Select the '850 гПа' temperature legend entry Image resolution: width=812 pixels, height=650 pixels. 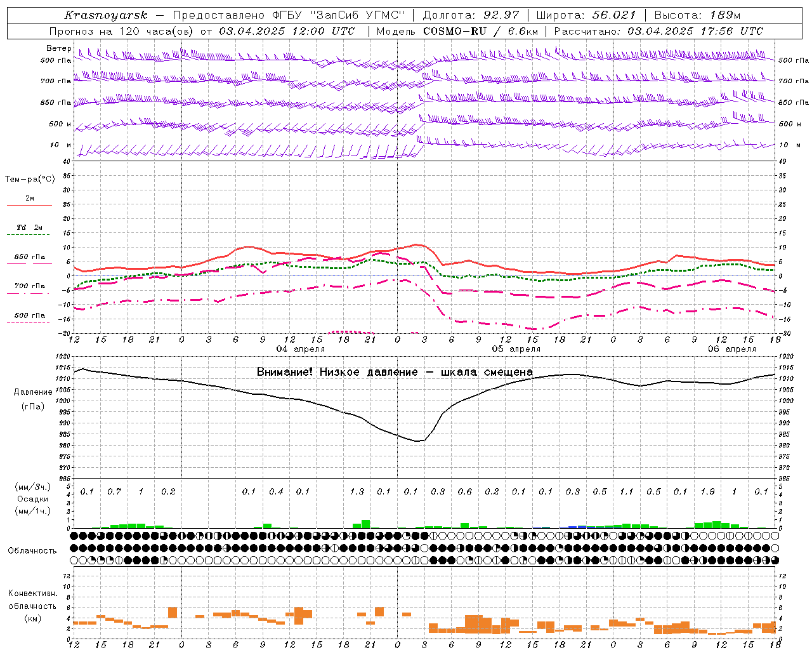[x=29, y=256]
